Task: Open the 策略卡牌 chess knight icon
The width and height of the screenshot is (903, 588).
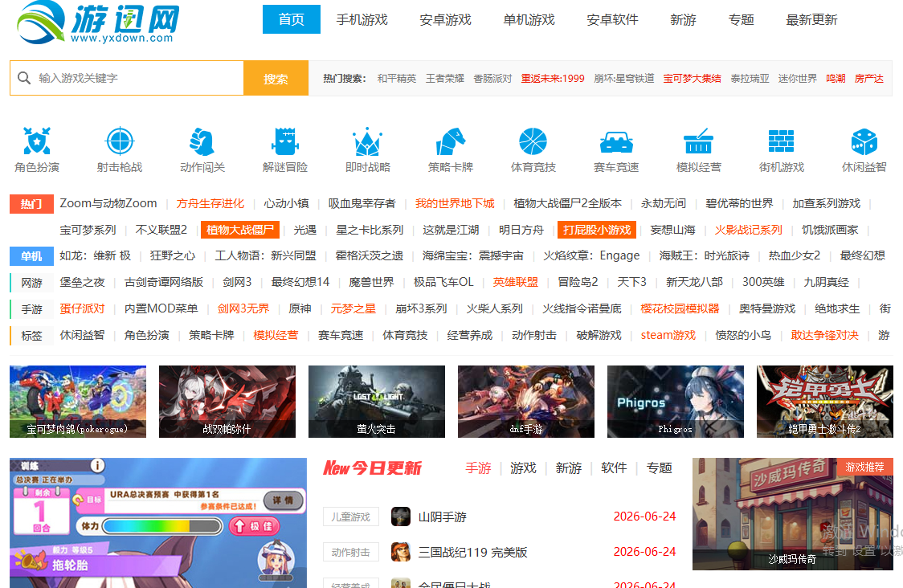Action: tap(451, 141)
